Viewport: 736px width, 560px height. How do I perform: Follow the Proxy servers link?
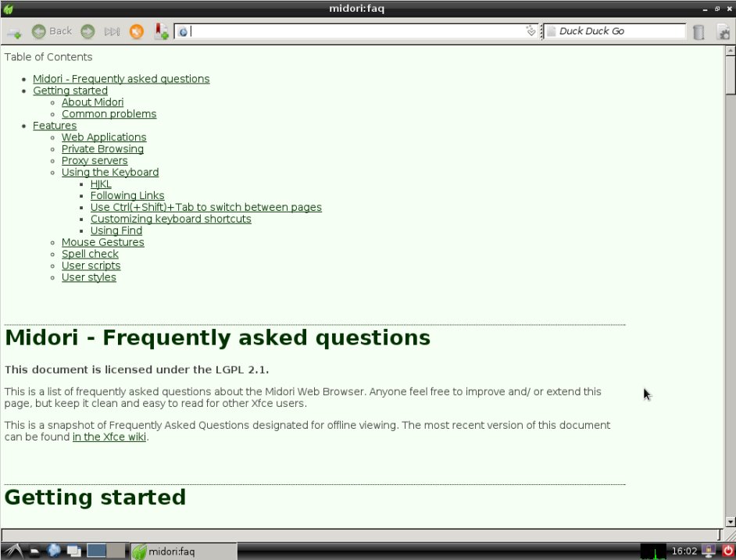coord(95,161)
